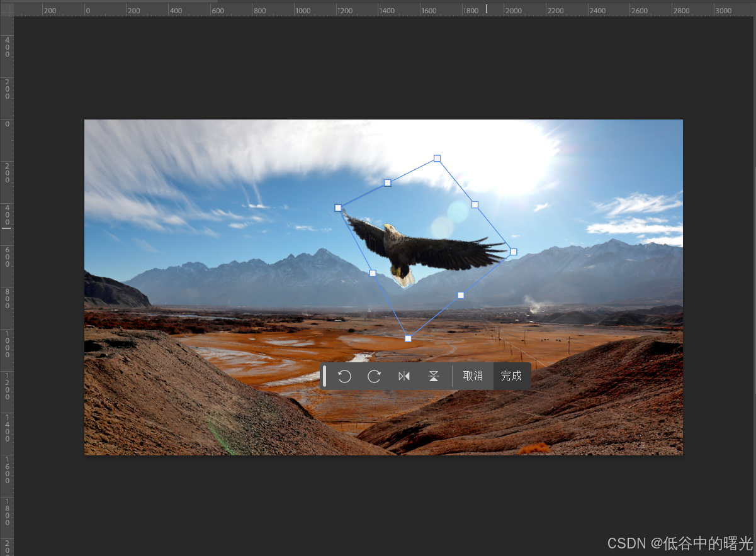Rotate the eagle layer 90° counter-clockwise
756x556 pixels.
click(344, 376)
